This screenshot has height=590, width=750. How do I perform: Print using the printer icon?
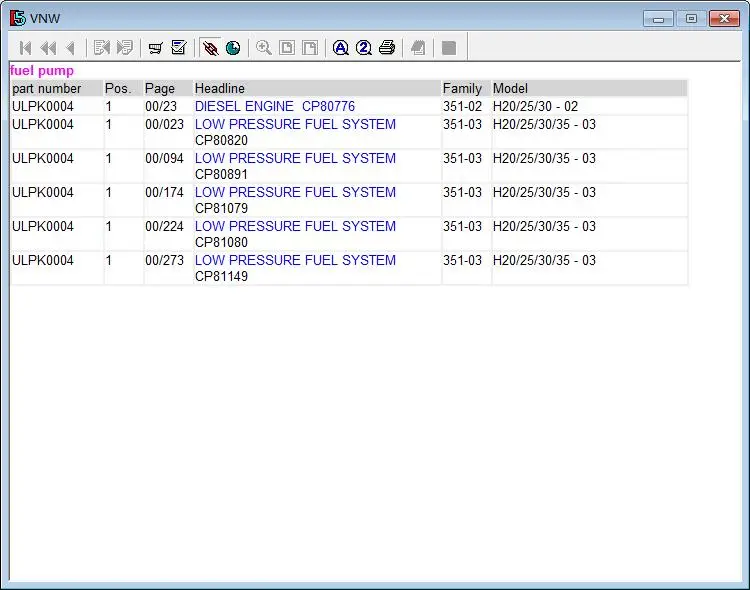(x=387, y=48)
